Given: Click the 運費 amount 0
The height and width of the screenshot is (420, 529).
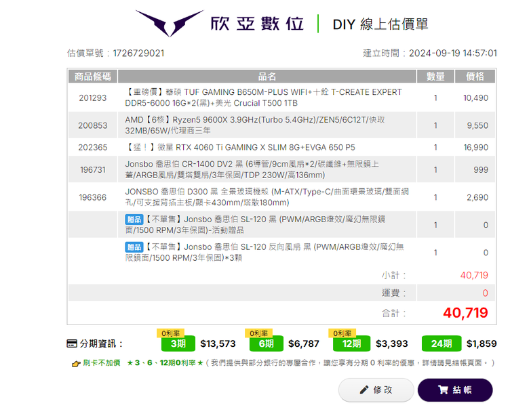Looking at the screenshot, I should (485, 293).
